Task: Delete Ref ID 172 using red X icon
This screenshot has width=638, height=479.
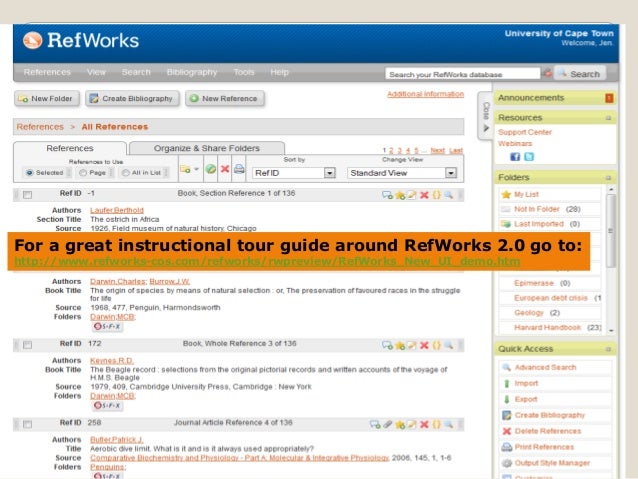Action: click(x=424, y=345)
